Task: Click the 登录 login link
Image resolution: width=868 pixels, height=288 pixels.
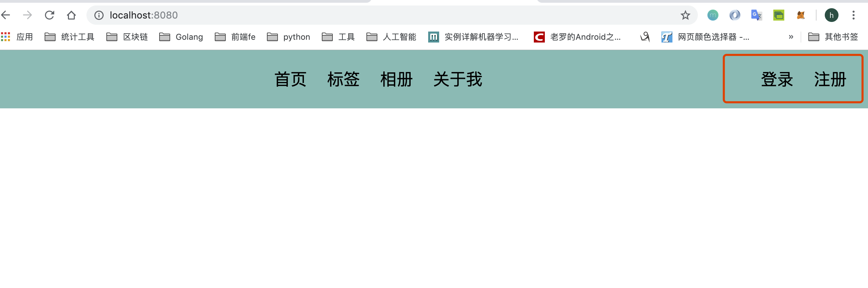Action: point(777,79)
